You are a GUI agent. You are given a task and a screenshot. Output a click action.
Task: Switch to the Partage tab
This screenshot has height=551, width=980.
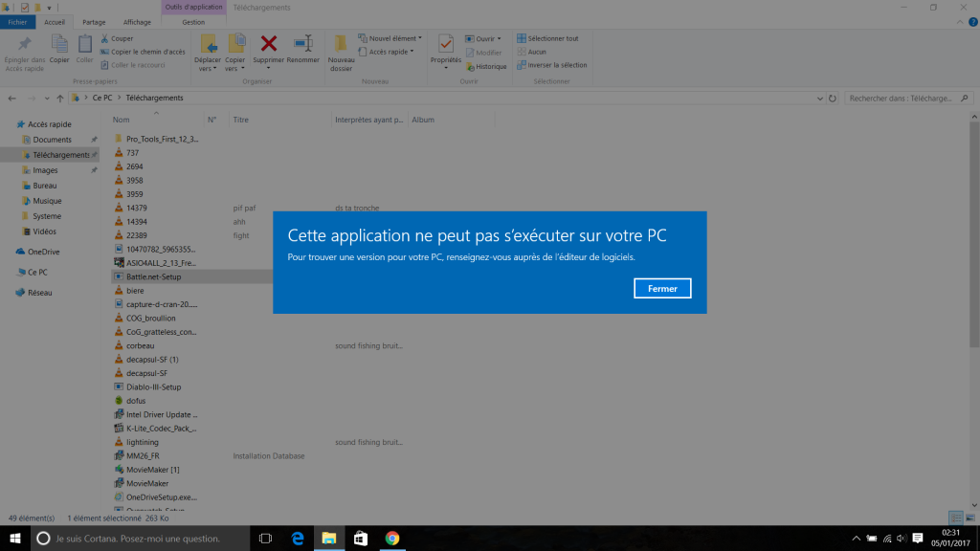[94, 22]
